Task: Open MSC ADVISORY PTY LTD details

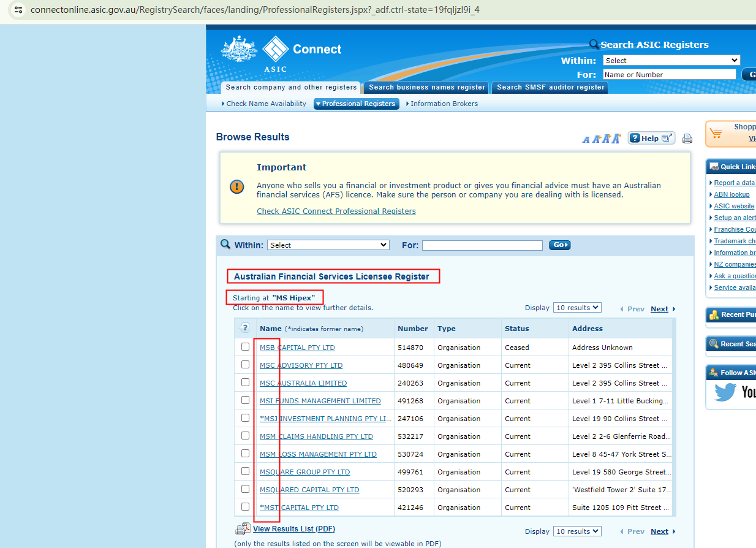Action: point(301,365)
